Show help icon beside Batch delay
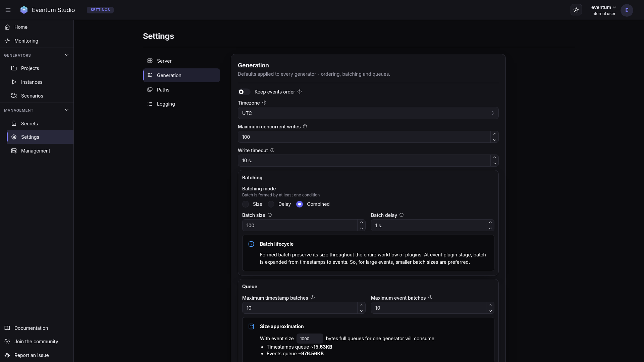Screen dimensions: 644x362 point(401,215)
